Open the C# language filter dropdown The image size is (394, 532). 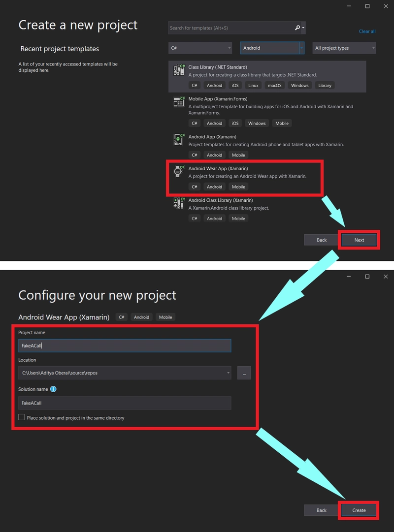[x=200, y=48]
